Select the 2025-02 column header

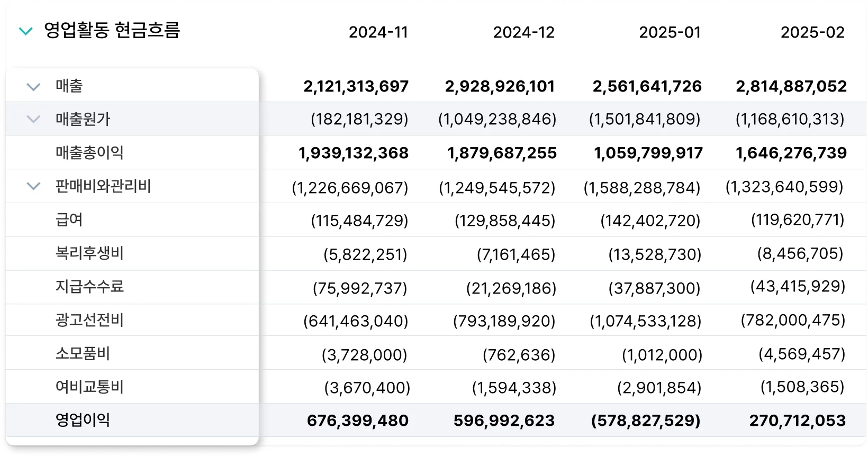[x=812, y=32]
